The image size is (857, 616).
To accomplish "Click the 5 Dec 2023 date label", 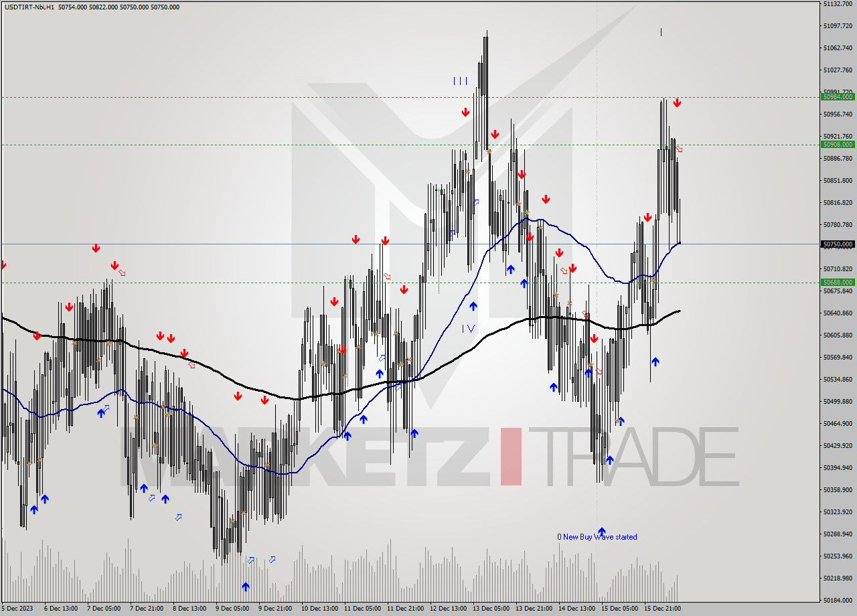I will pyautogui.click(x=17, y=609).
